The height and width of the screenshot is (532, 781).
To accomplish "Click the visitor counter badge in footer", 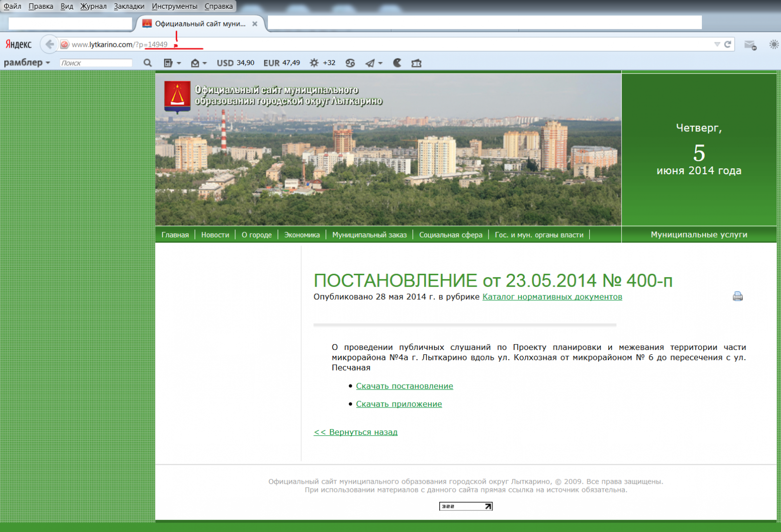I will pos(466,506).
